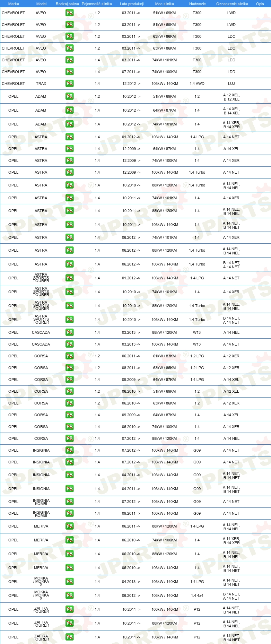Click the fuel icon for Opel Cascada 103kW / 140KM
271x644 pixels.
[x=70, y=344]
